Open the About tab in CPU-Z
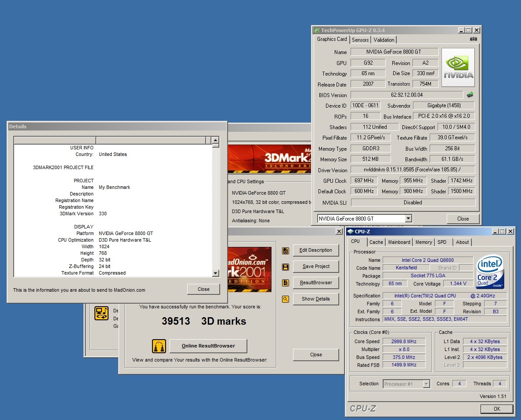Image resolution: width=521 pixels, height=420 pixels. pos(462,242)
